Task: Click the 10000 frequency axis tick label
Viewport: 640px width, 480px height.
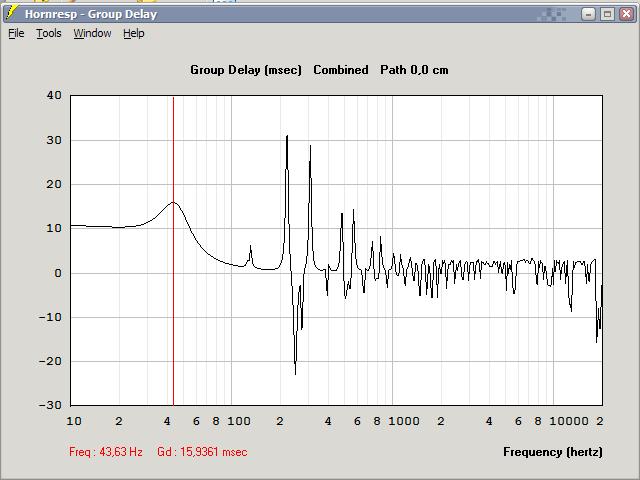Action: [569, 421]
